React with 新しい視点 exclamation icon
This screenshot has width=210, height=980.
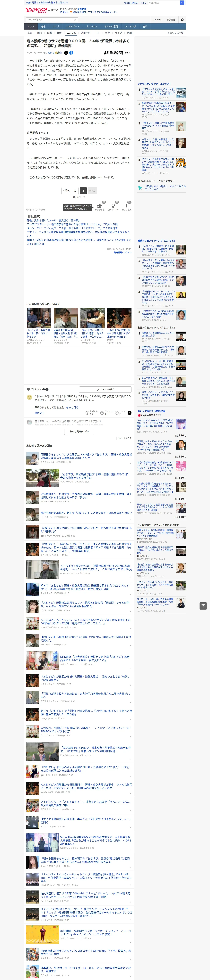(x=127, y=206)
